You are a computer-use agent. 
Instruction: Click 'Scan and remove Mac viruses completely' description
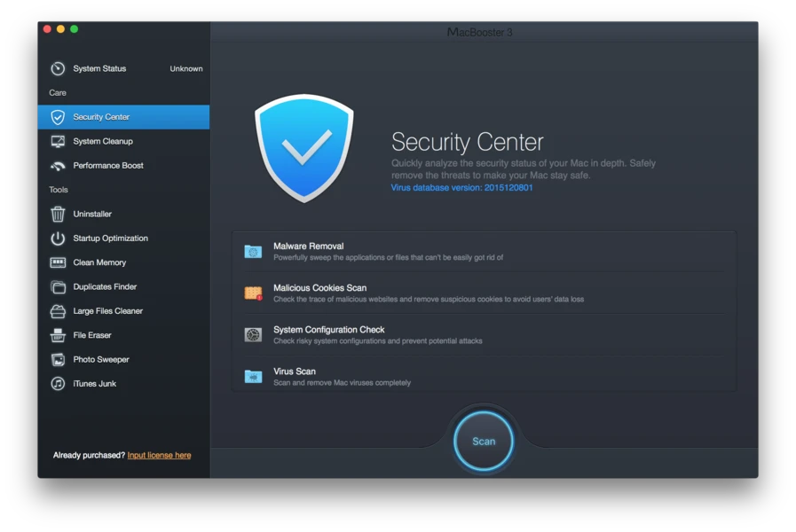[x=343, y=383]
